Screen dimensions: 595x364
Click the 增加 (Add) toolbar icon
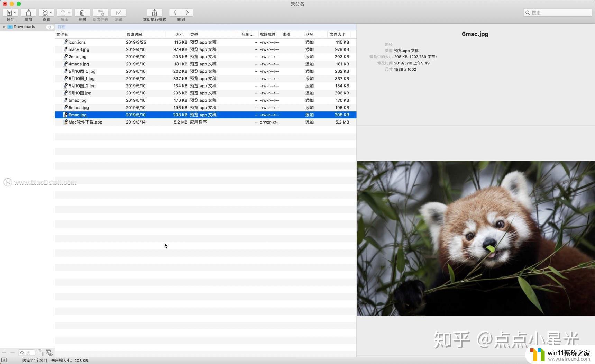[x=28, y=13]
